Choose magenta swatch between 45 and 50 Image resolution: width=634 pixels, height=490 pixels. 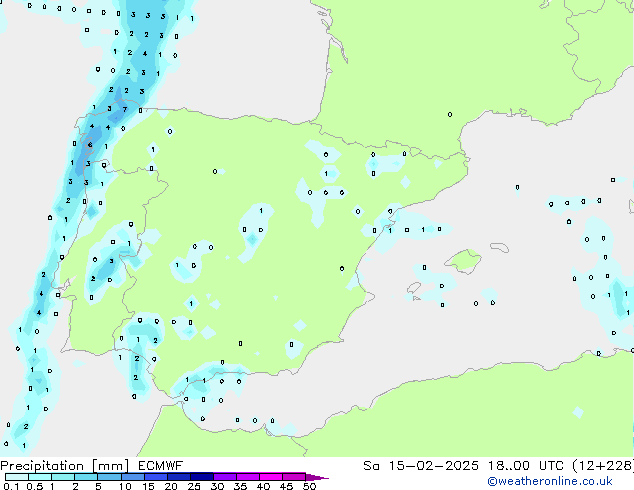(x=295, y=477)
